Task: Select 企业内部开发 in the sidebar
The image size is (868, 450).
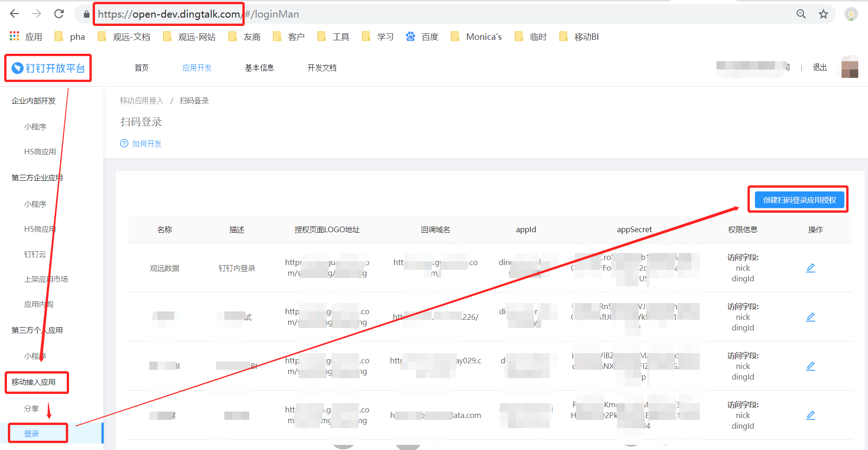Action: (x=33, y=101)
